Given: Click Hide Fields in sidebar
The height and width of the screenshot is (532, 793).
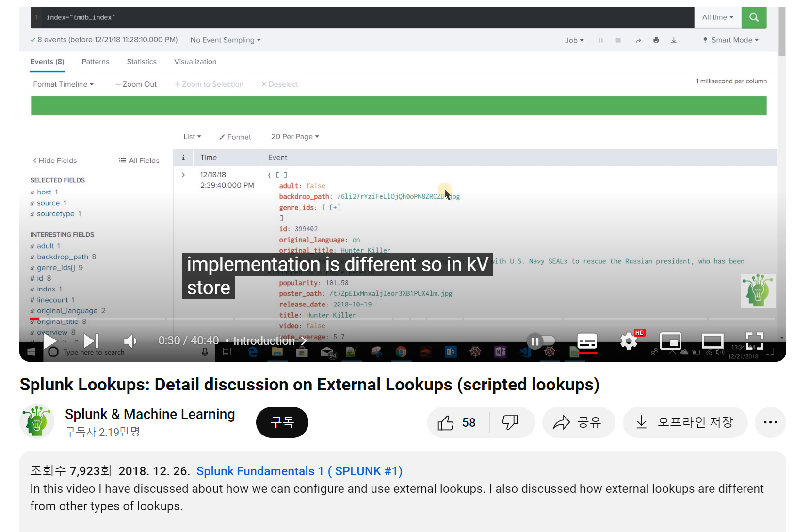Looking at the screenshot, I should (55, 161).
